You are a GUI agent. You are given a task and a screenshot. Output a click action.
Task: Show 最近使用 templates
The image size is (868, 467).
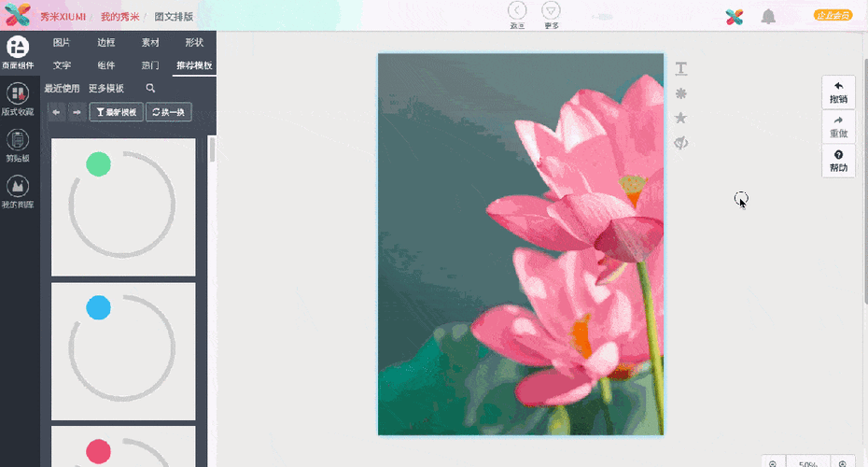point(62,88)
